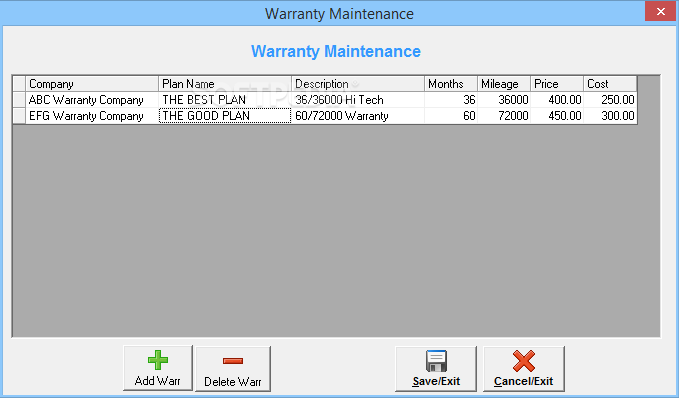Select the EFG Warranty Company cell
The image size is (679, 398).
tap(92, 116)
